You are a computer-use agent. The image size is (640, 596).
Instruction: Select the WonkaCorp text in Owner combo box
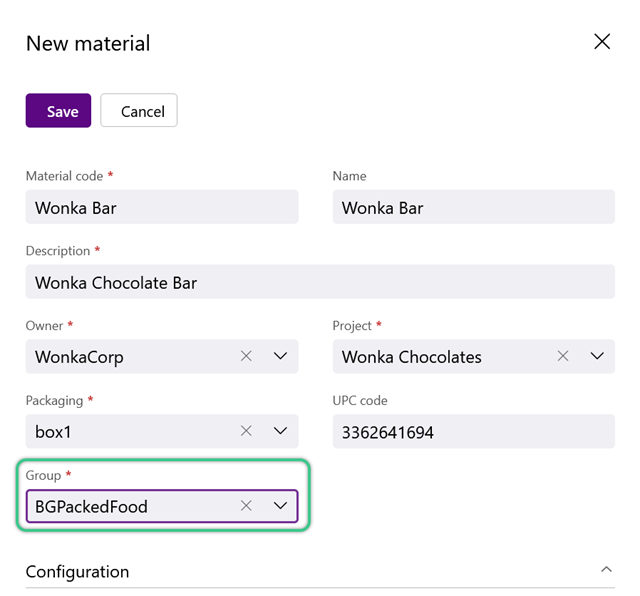point(79,357)
